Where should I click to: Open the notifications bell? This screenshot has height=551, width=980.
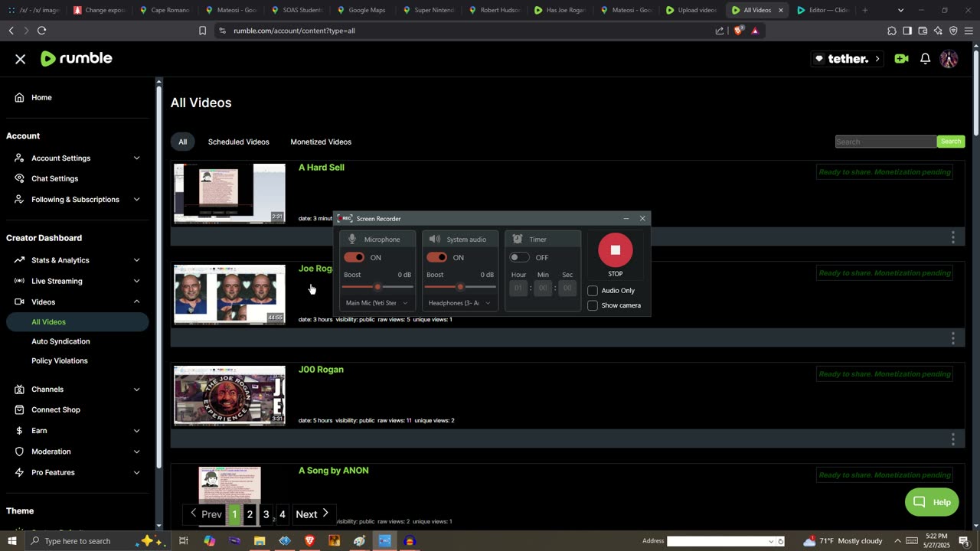926,59
